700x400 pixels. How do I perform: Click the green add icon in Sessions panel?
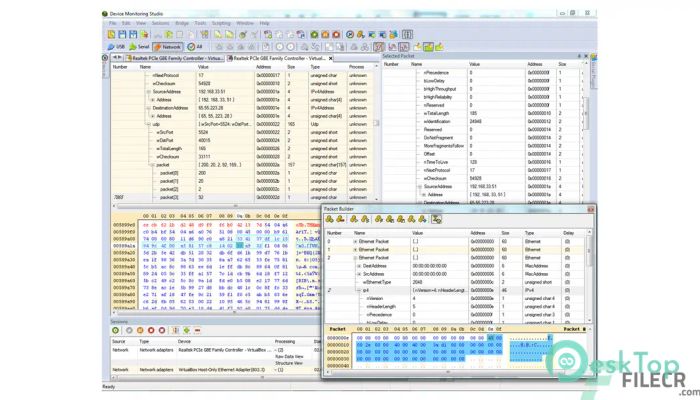[187, 331]
